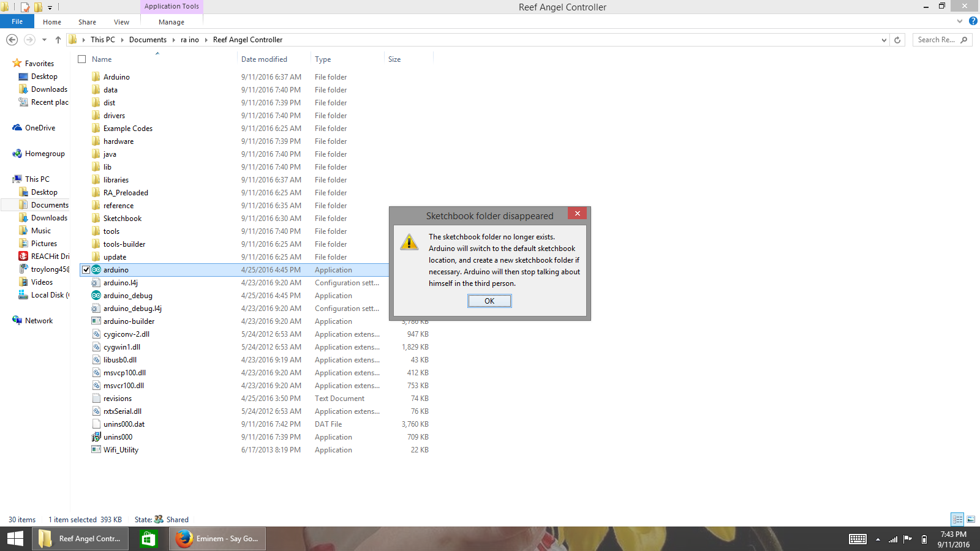The width and height of the screenshot is (980, 551).
Task: Open the Home ribbon tab
Action: [x=52, y=22]
